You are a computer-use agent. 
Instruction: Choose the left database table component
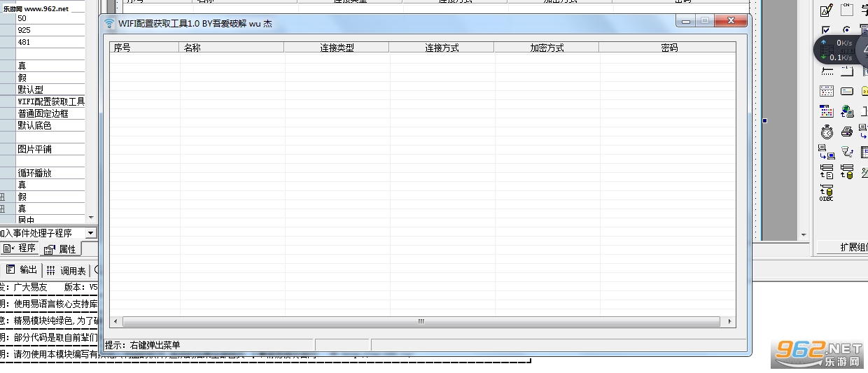pos(827,171)
